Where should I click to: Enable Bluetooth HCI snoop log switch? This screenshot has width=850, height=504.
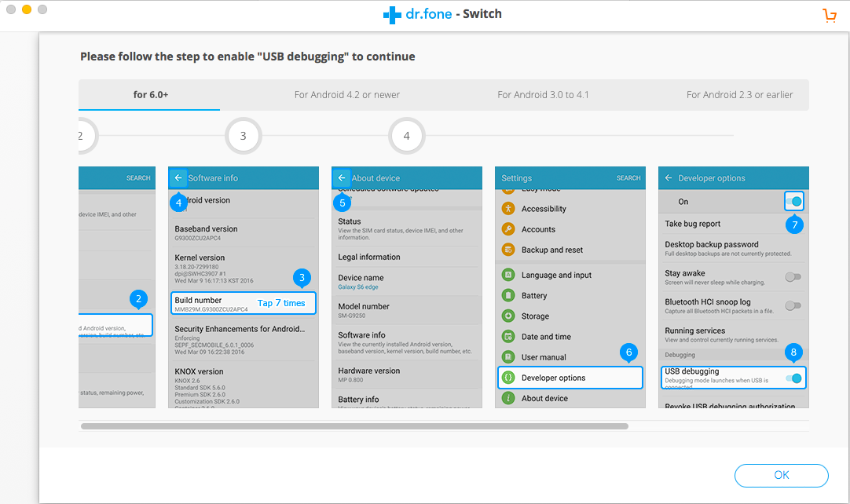[x=793, y=305]
